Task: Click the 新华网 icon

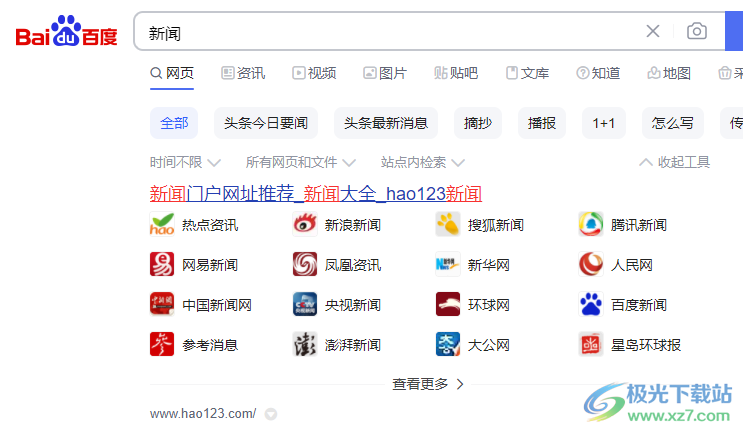Action: (x=448, y=264)
